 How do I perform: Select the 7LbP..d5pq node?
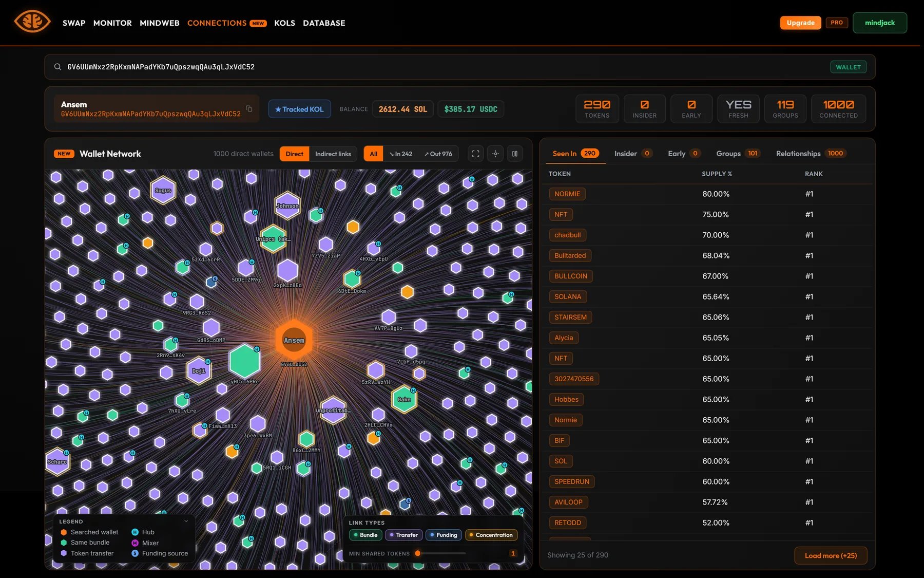[411, 351]
